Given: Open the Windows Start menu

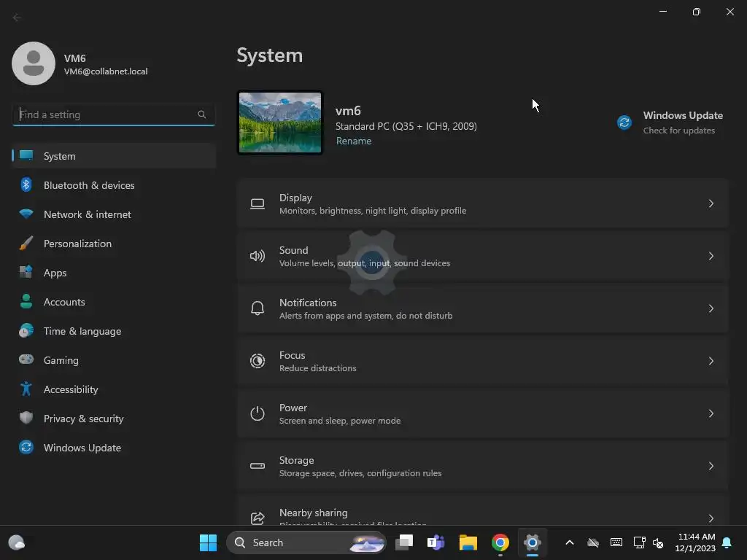Looking at the screenshot, I should click(208, 542).
